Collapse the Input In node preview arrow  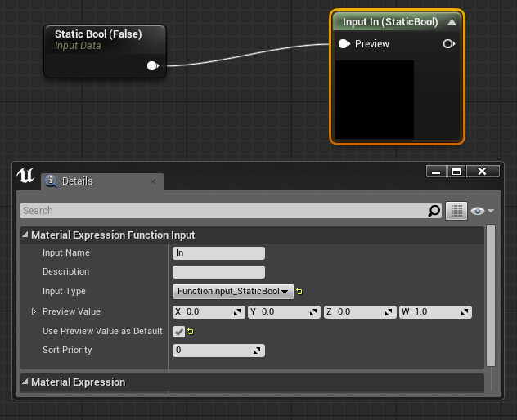pos(451,22)
